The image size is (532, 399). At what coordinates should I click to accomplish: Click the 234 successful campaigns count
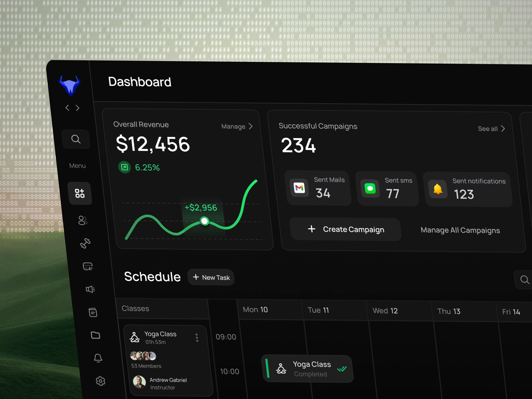pyautogui.click(x=298, y=145)
